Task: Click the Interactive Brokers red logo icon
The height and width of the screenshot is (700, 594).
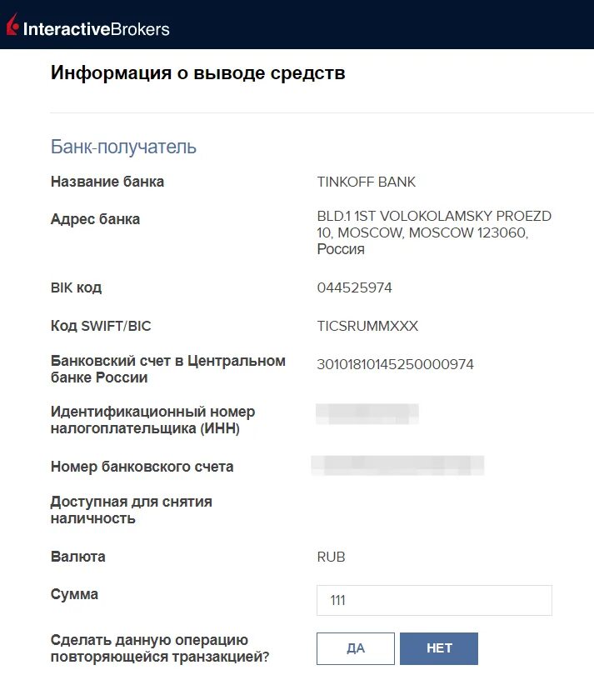Action: pyautogui.click(x=12, y=27)
